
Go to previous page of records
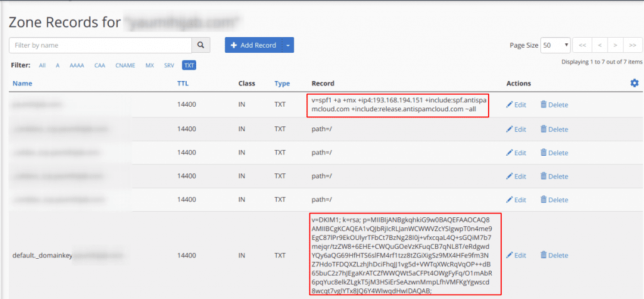click(x=600, y=45)
